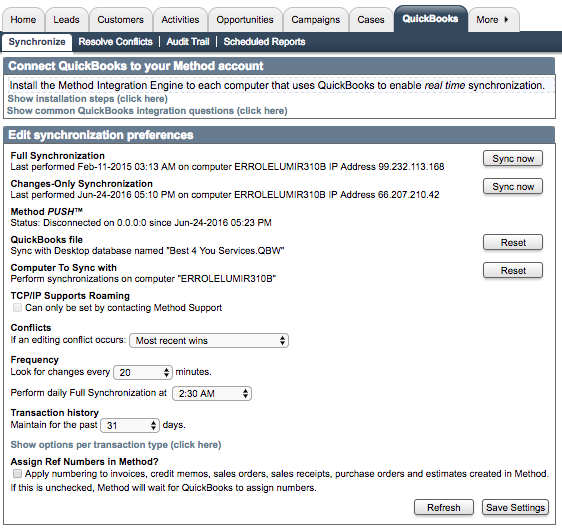Open the Opportunities tab
Viewport: 562px width, 531px height.
click(x=245, y=19)
